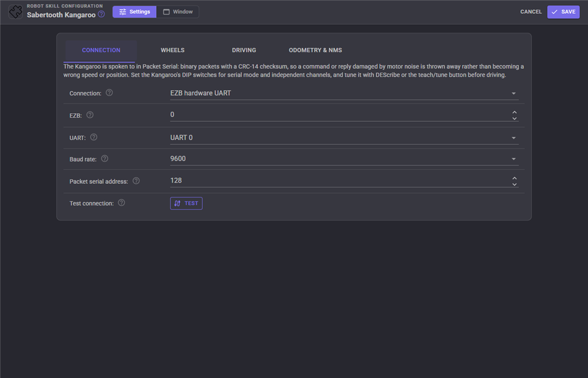Viewport: 588px width, 378px height.
Task: Go to the Wheels tab
Action: [172, 50]
